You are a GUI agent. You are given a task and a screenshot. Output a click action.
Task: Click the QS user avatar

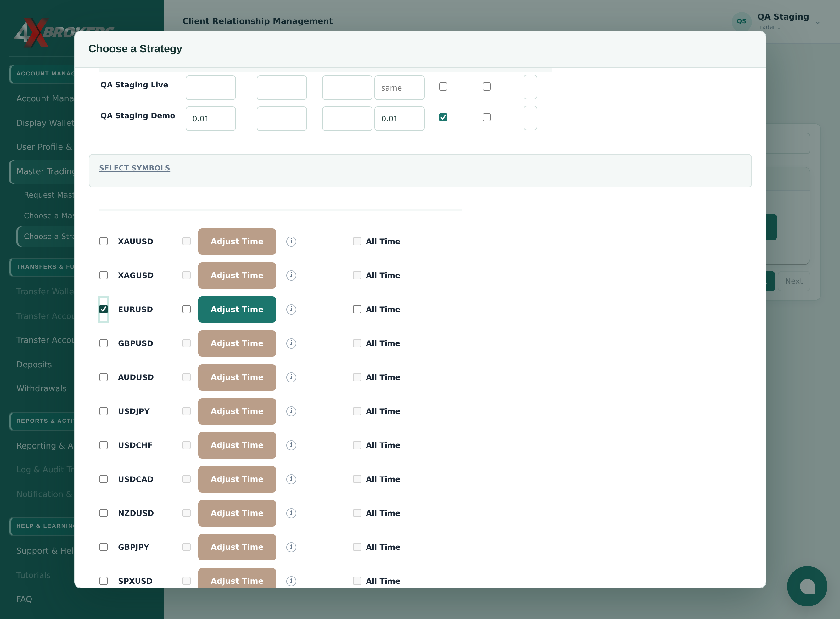[x=742, y=21]
